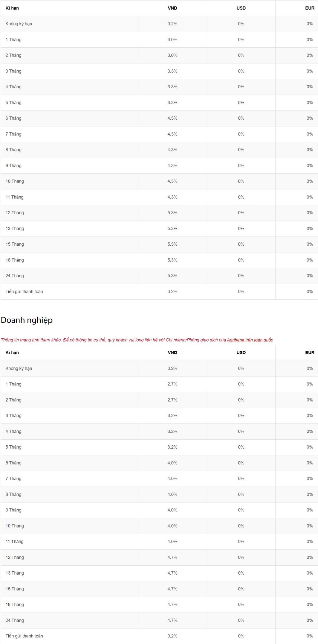
Task: Click "Kì hạn" header in the top table
Action: coord(12,8)
